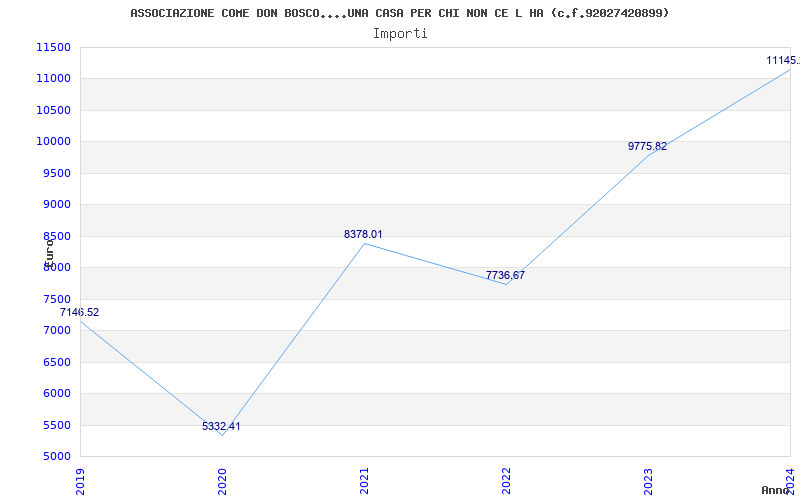The width and height of the screenshot is (800, 500).
Task: Click y-axis value 11000
Action: pos(53,79)
